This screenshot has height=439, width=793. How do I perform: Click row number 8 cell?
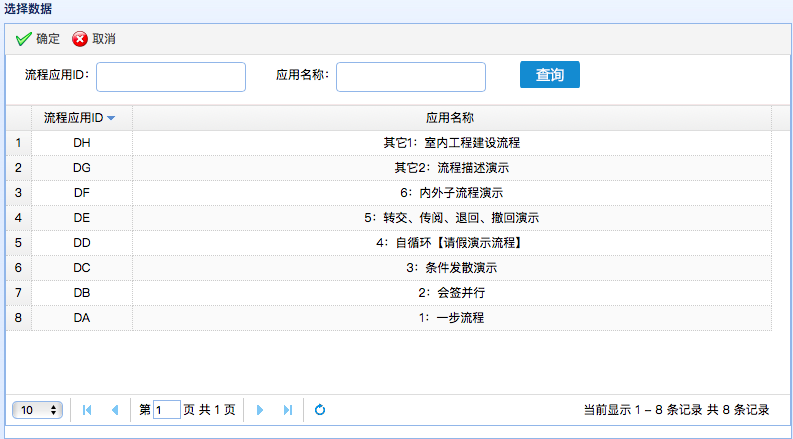coord(19,318)
